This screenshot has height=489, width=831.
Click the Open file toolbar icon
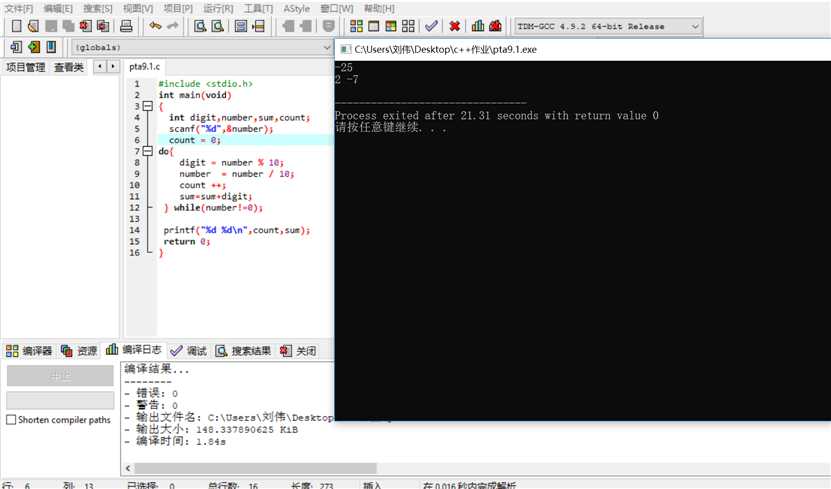tap(33, 26)
